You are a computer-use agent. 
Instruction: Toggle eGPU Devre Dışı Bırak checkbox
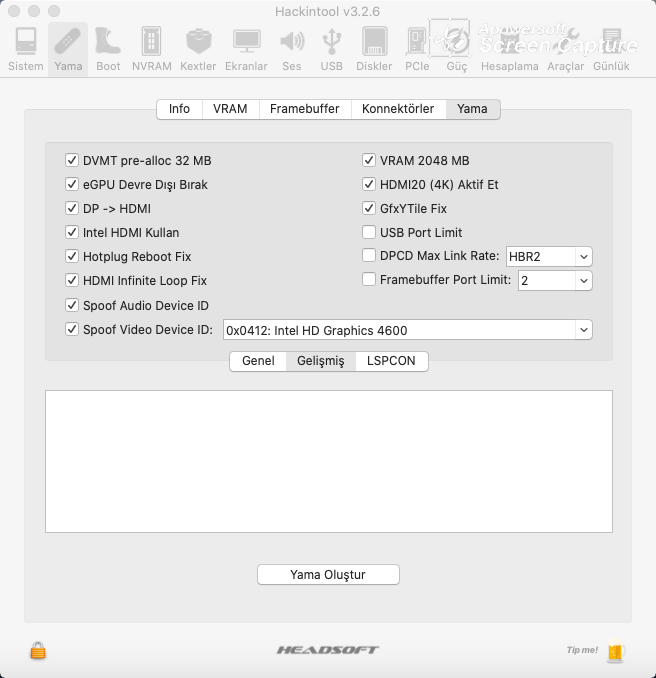(72, 184)
